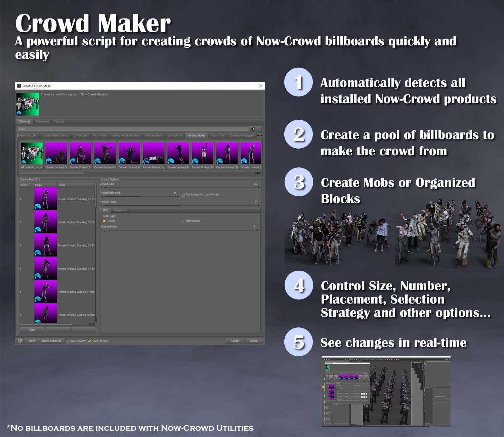Open the Zombie Apocalypse category tab
Viewport: 504px width, 437px height.
(x=242, y=135)
